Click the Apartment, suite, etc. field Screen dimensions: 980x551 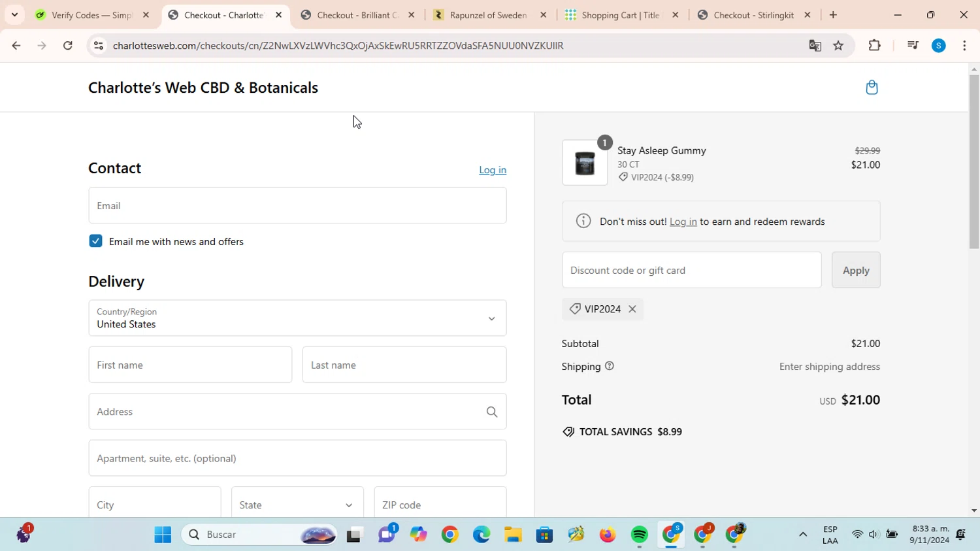click(297, 458)
